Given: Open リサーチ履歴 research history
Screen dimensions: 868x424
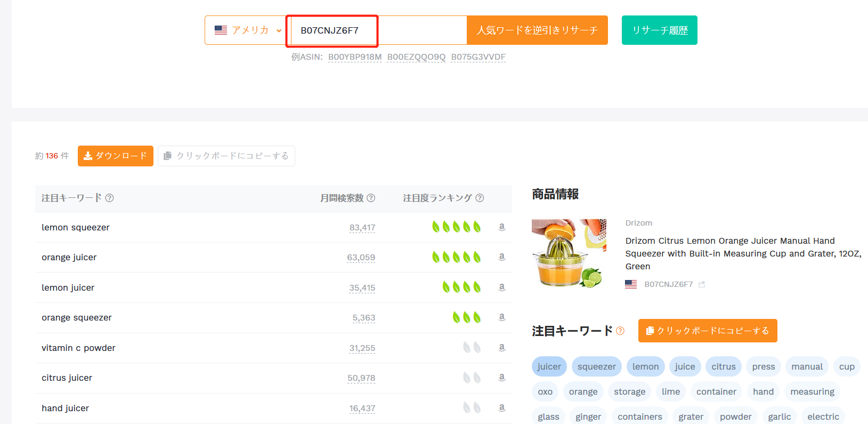Looking at the screenshot, I should pyautogui.click(x=660, y=30).
